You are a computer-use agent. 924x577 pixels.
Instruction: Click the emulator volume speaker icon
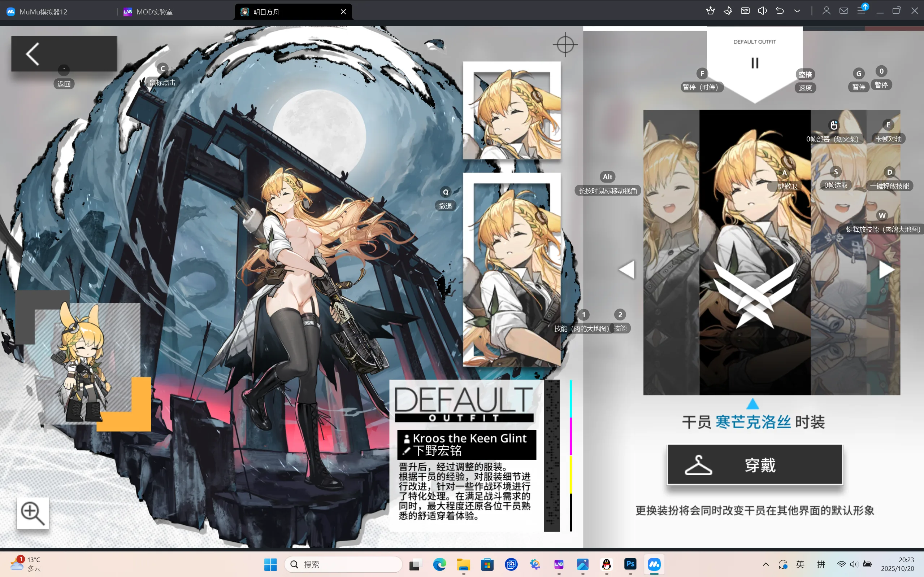click(x=762, y=11)
